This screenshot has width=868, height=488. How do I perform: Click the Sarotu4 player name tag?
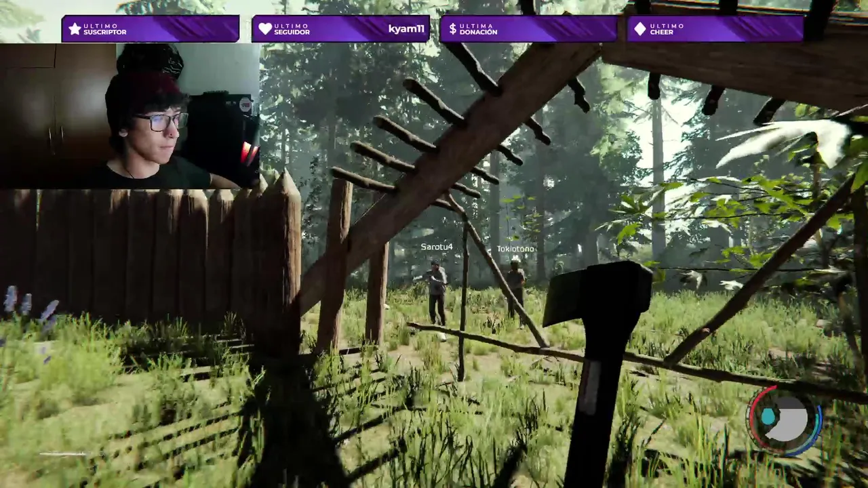[437, 247]
